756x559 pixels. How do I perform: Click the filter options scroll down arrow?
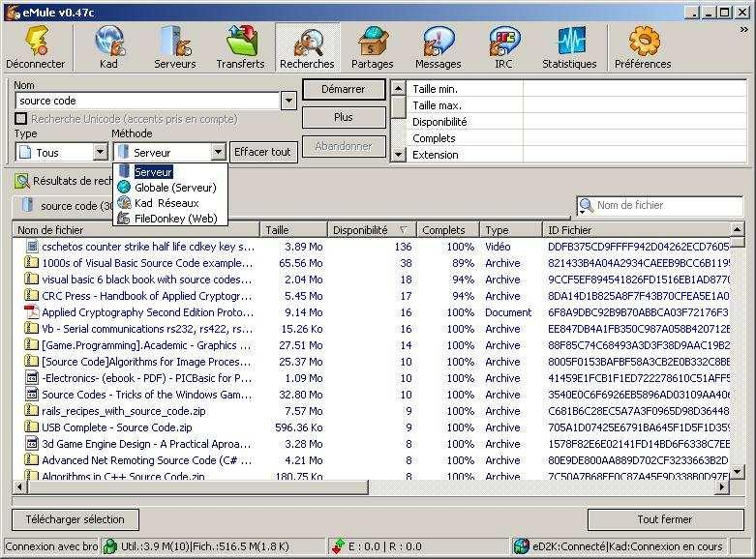[x=398, y=155]
